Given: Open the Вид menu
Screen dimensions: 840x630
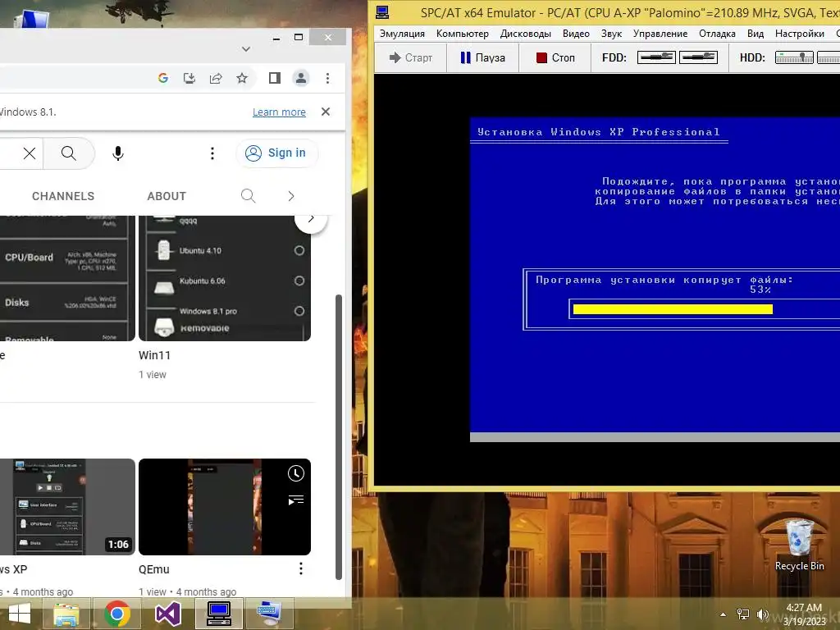Looking at the screenshot, I should coord(756,34).
